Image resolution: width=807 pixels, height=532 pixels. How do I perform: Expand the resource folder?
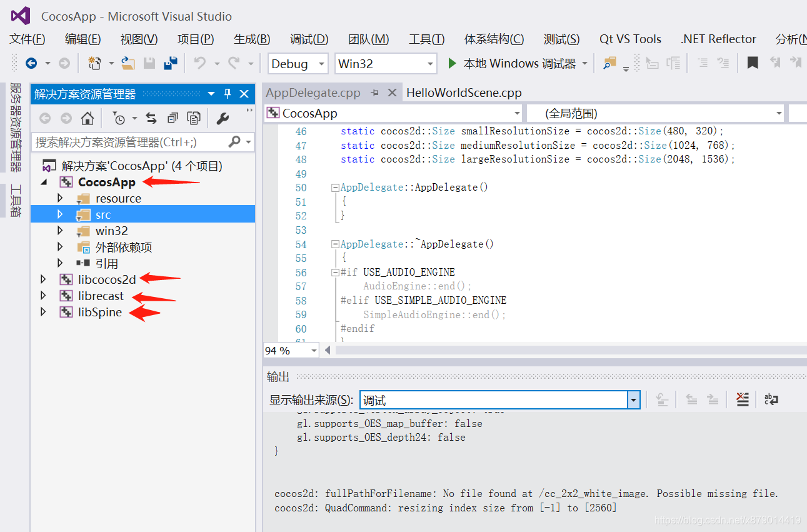[60, 198]
